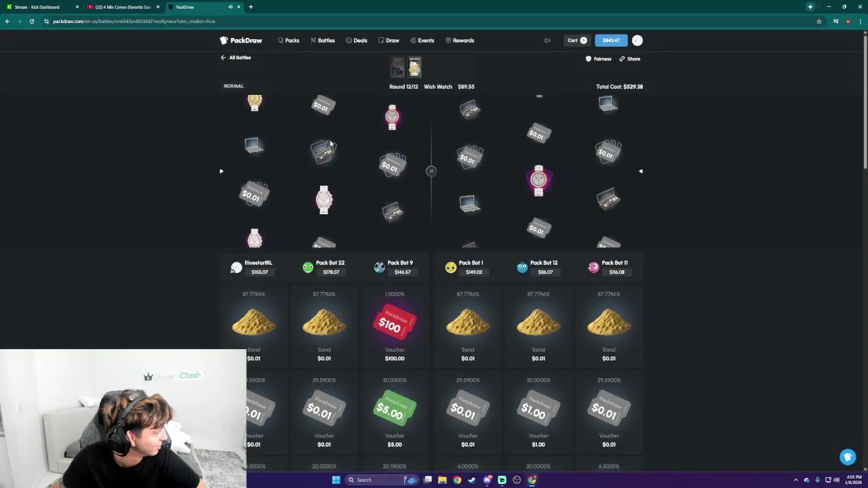Screen dimensions: 868x488
Task: Click Pack Bot 22 green avatar
Action: [308, 267]
